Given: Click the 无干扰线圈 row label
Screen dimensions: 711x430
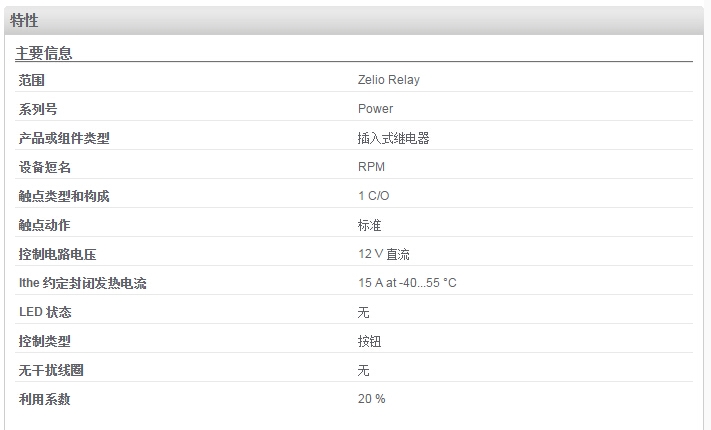Looking at the screenshot, I should pos(51,371).
